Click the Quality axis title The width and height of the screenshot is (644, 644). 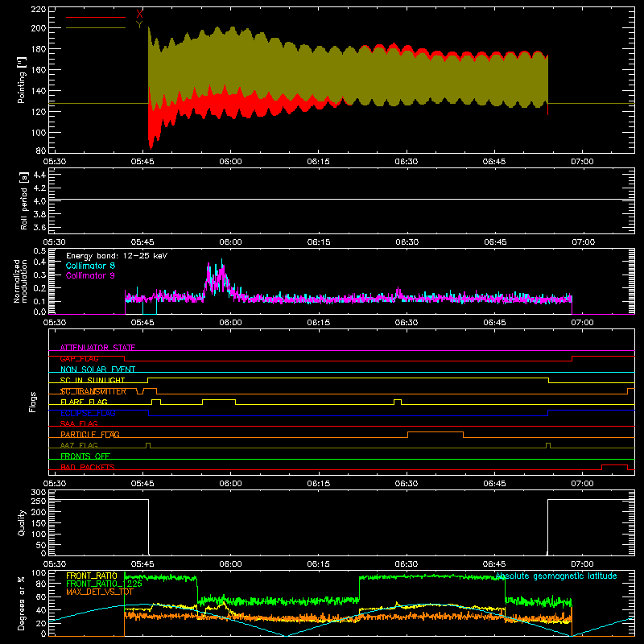click(22, 522)
